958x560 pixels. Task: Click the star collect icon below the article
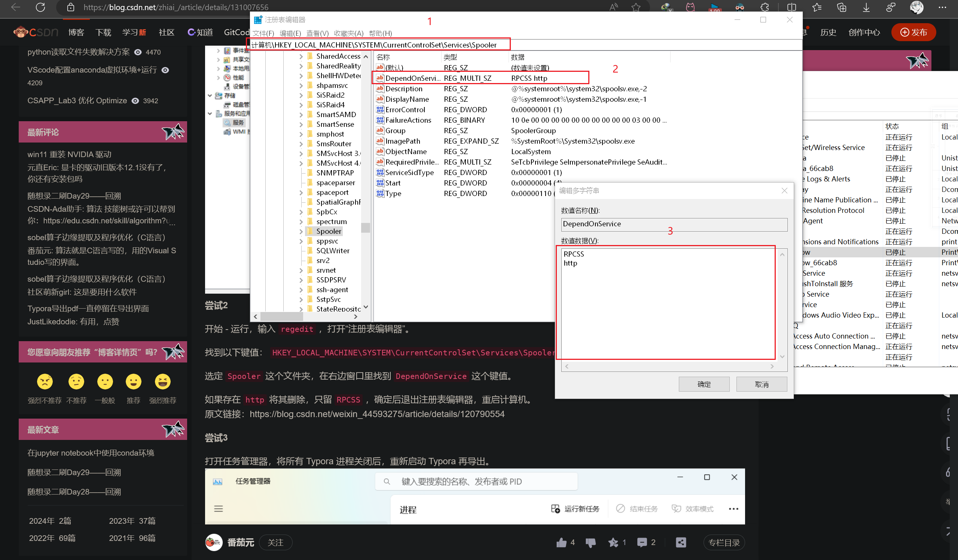coord(613,542)
